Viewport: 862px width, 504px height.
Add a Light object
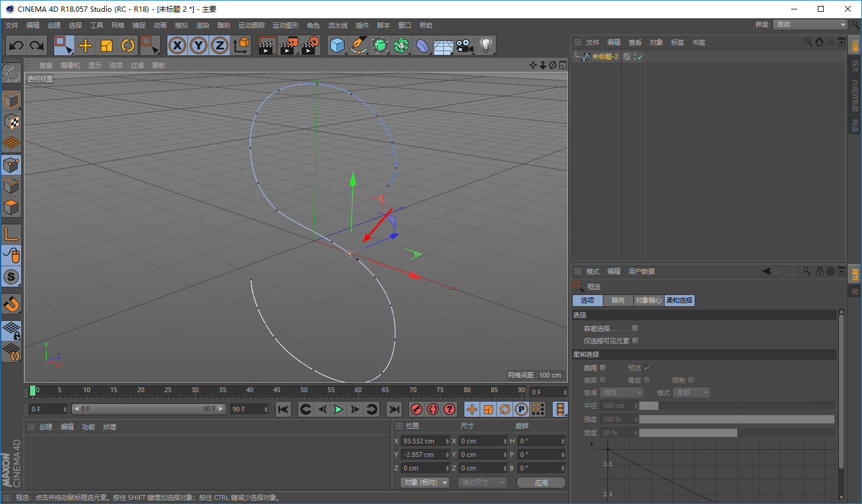[x=486, y=45]
